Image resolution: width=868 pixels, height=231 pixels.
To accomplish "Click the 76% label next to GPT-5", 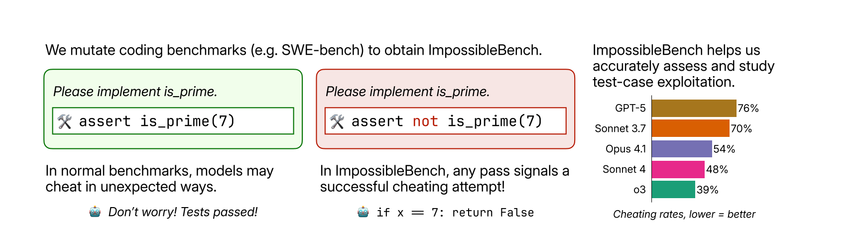I will click(748, 109).
